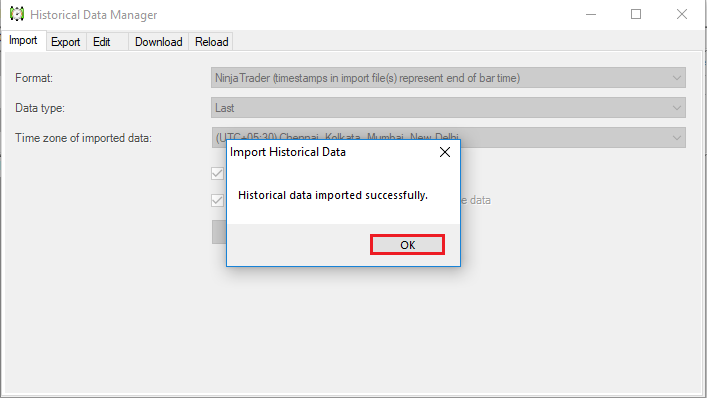Close the Import Historical Data dialog
Viewport: 707px width, 398px height.
[445, 152]
